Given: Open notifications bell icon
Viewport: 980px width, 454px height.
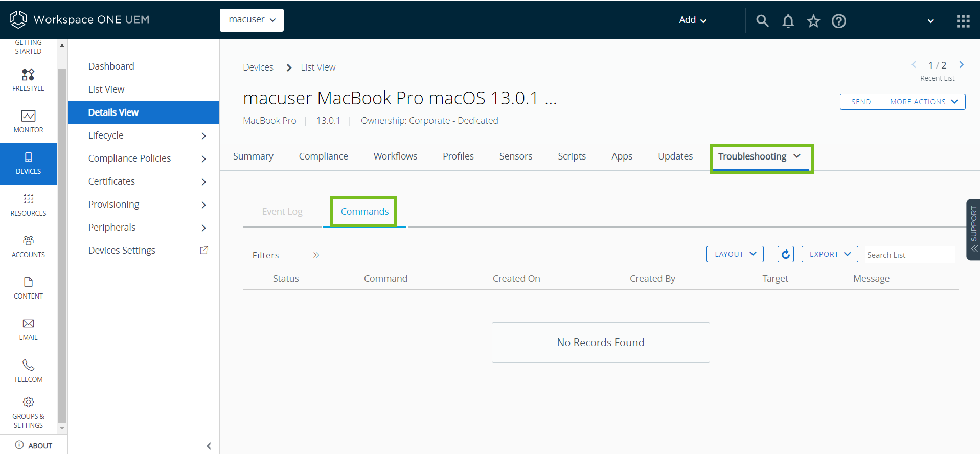Looking at the screenshot, I should click(788, 20).
